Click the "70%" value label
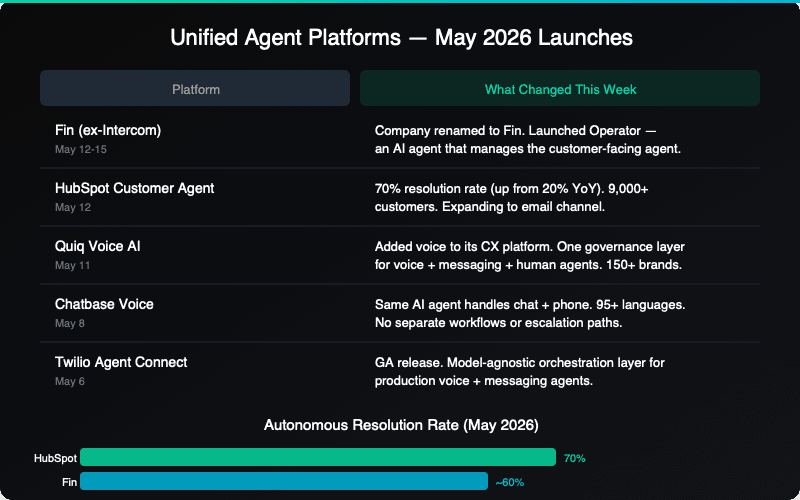The image size is (800, 500). point(574,458)
